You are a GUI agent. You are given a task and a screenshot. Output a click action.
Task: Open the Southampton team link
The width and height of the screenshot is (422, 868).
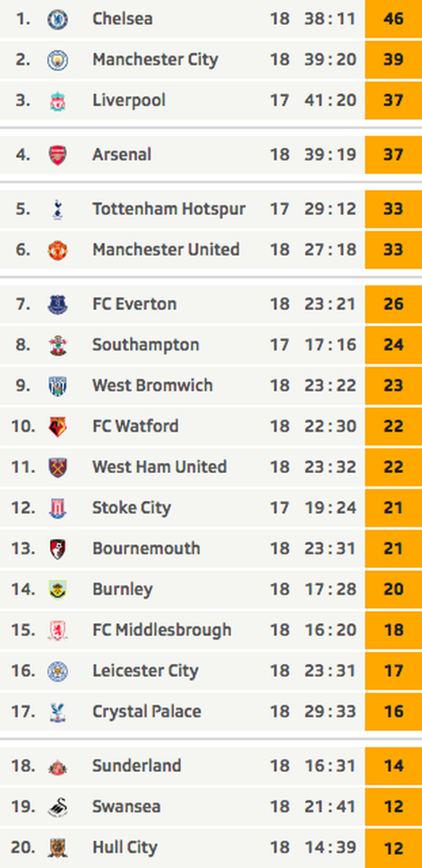tap(146, 345)
